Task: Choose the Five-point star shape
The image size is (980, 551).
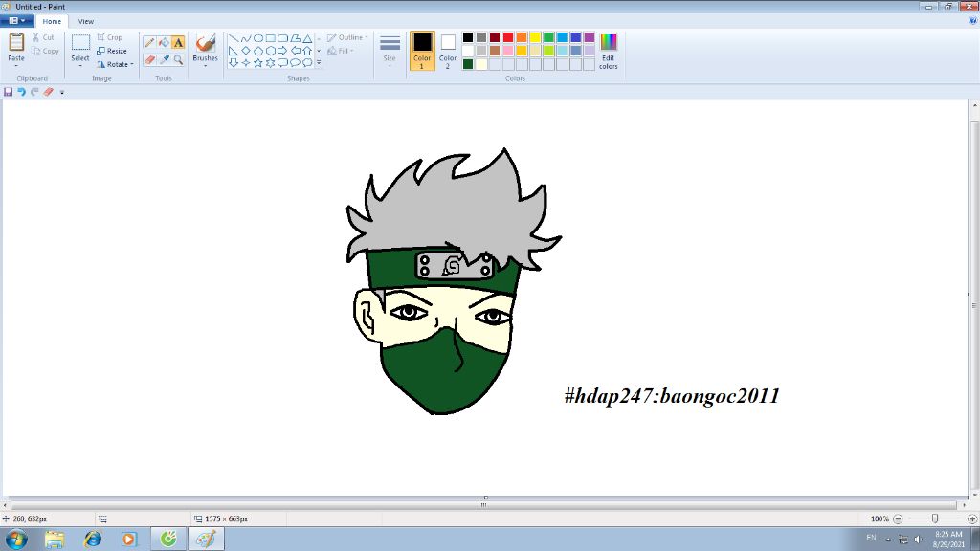Action: [258, 62]
